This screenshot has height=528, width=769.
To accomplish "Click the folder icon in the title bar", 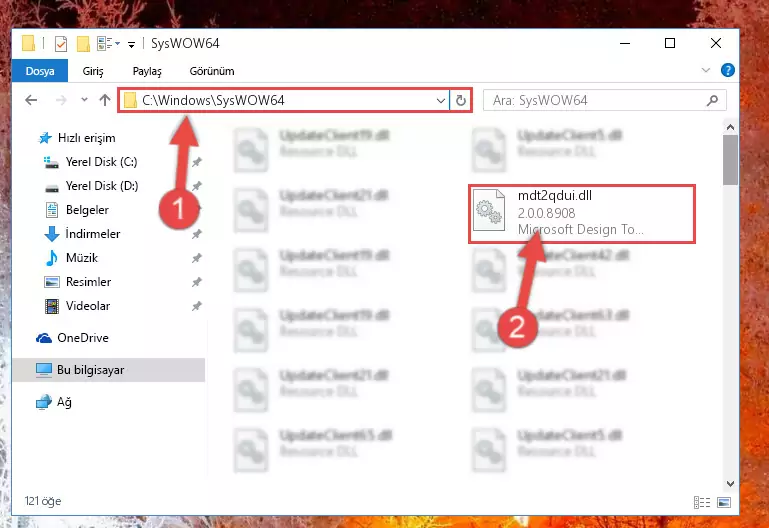I will click(x=28, y=44).
